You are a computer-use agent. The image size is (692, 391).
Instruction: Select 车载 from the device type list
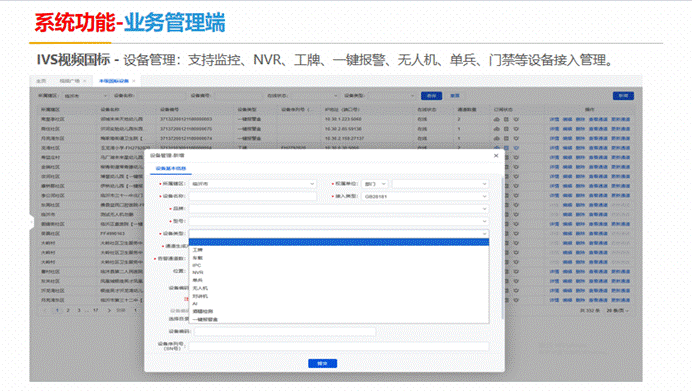coord(338,258)
